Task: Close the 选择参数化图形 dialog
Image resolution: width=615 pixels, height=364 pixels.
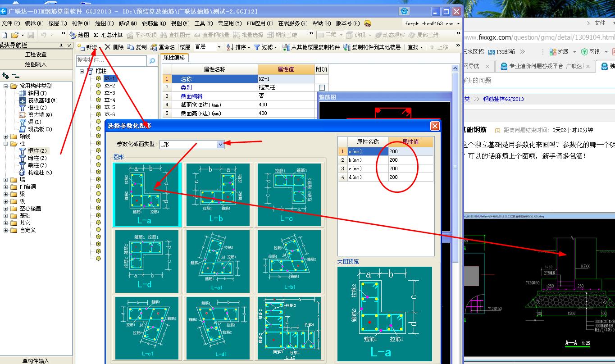Action: tap(435, 126)
